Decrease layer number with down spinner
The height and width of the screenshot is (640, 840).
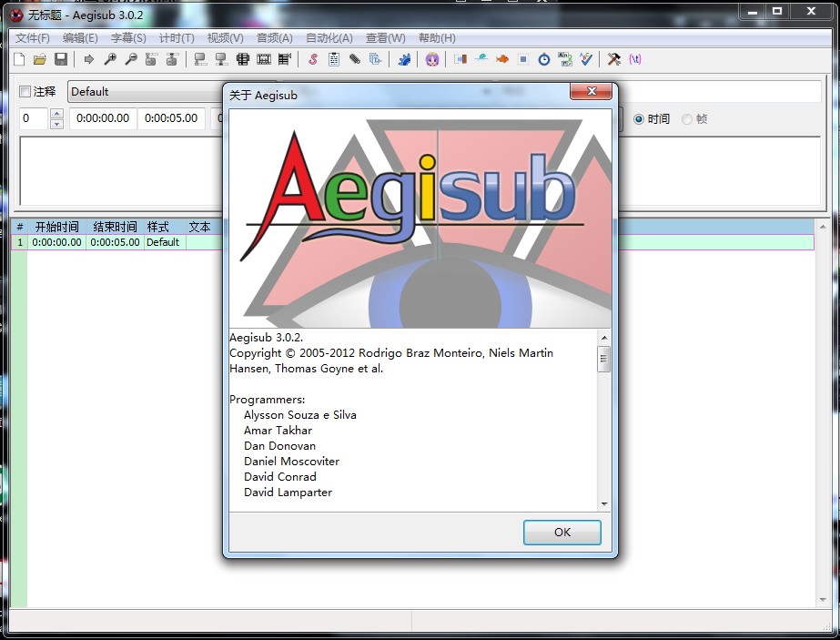56,124
